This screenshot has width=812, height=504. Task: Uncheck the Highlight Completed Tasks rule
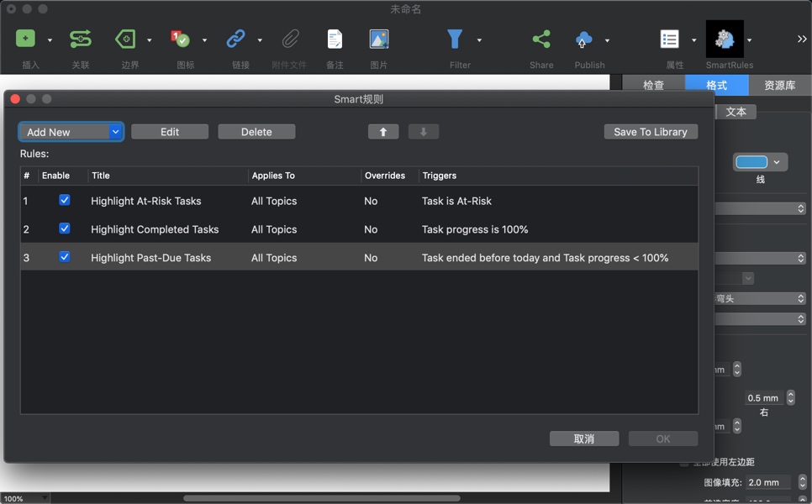pyautogui.click(x=65, y=229)
